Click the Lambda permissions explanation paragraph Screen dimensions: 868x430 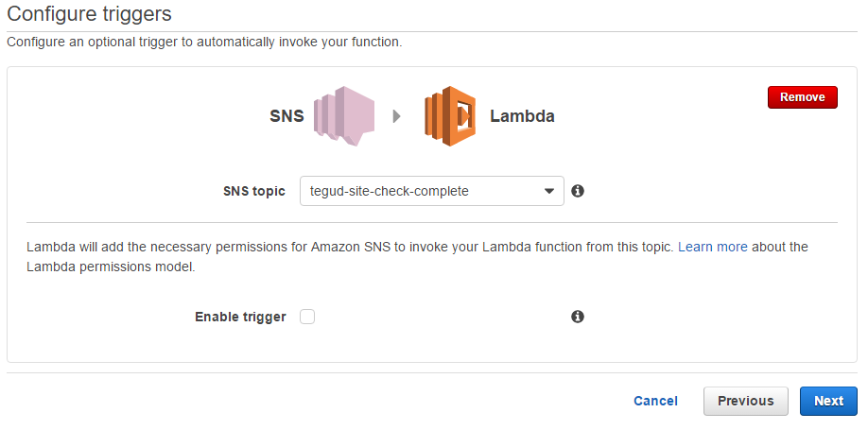click(350, 247)
